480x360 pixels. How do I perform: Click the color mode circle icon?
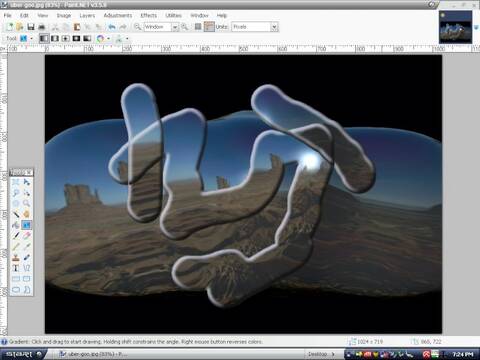point(100,39)
